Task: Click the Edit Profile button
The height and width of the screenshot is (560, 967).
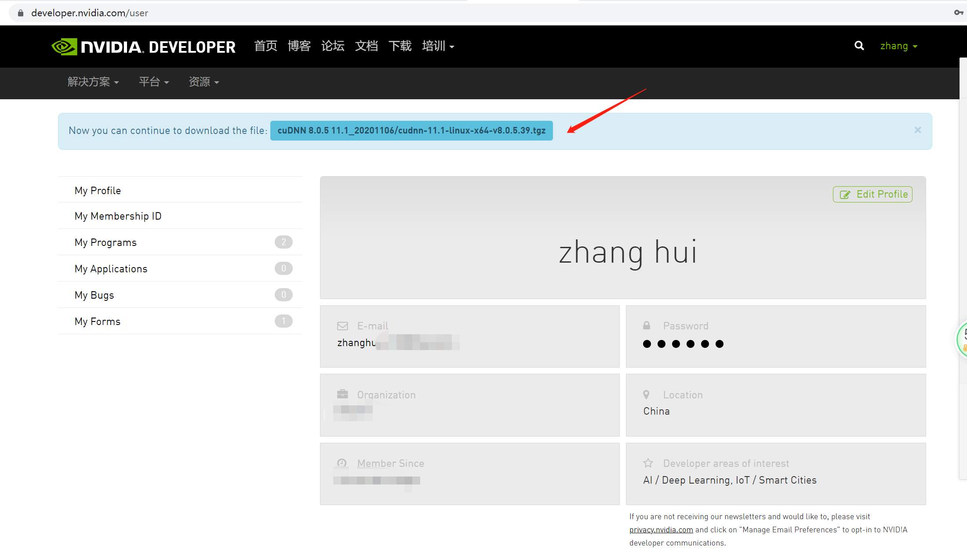Action: 872,194
